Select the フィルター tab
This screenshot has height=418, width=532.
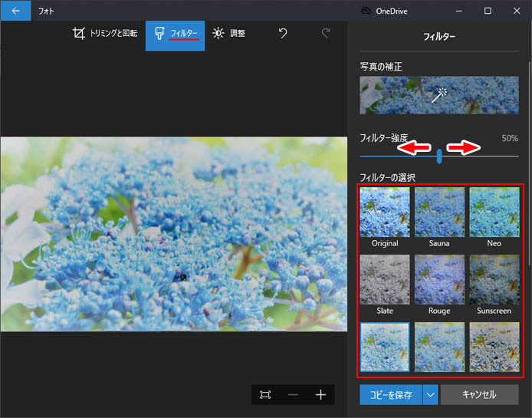[x=175, y=35]
